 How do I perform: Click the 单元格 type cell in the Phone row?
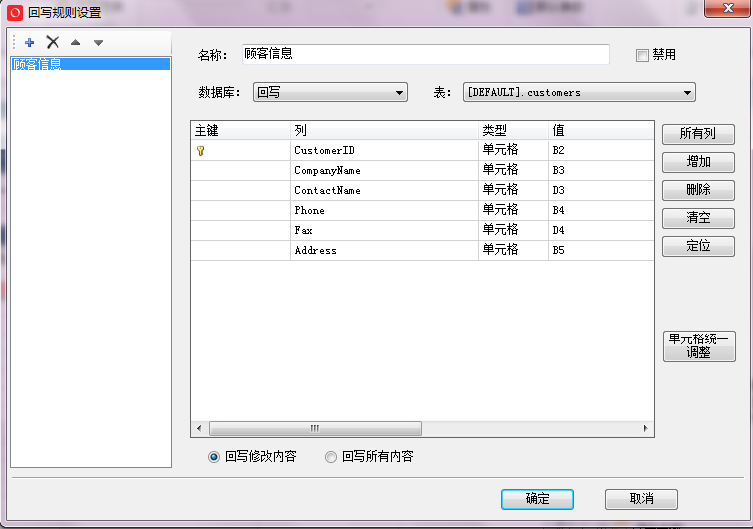click(513, 211)
